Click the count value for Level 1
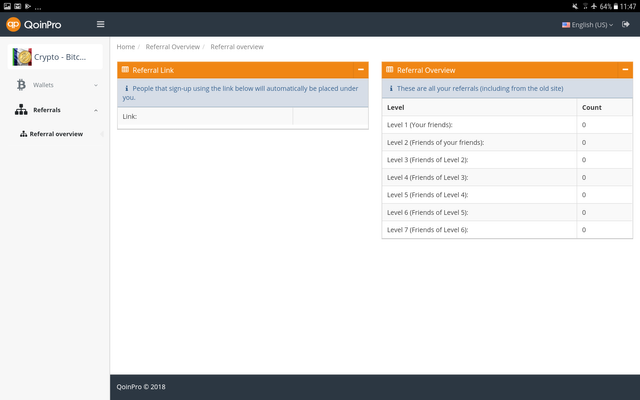Screen dimensions: 640x400 pyautogui.click(x=584, y=125)
